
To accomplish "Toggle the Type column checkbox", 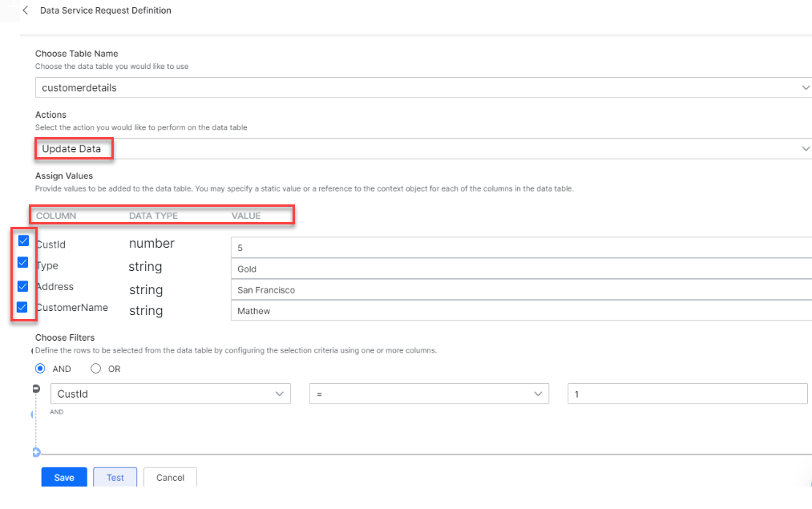I will coord(23,262).
